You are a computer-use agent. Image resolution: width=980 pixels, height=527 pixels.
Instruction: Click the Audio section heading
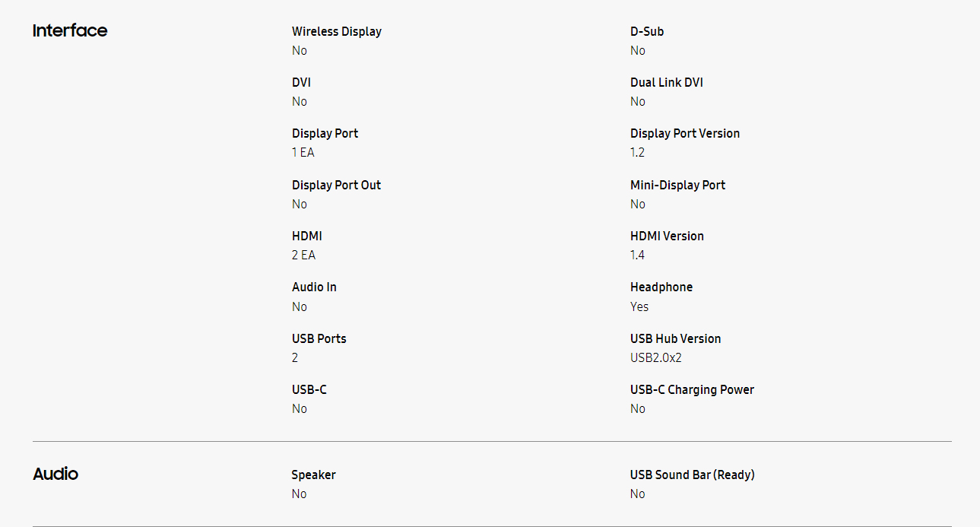pos(56,474)
